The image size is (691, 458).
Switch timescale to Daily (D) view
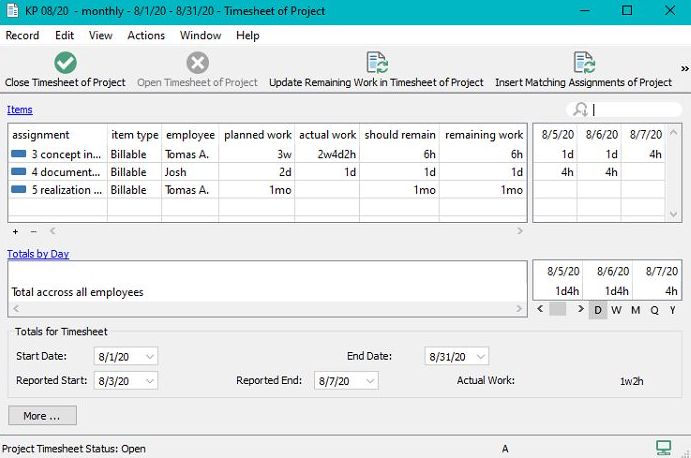(598, 310)
